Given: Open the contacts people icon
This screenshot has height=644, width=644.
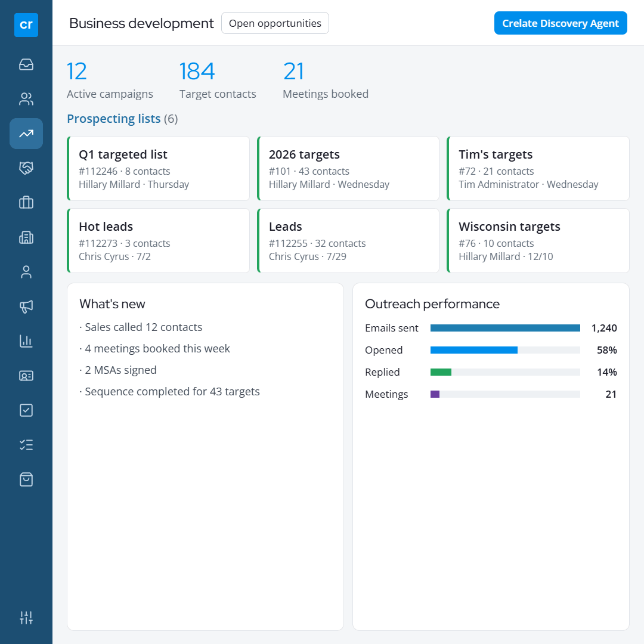Looking at the screenshot, I should click(x=26, y=99).
